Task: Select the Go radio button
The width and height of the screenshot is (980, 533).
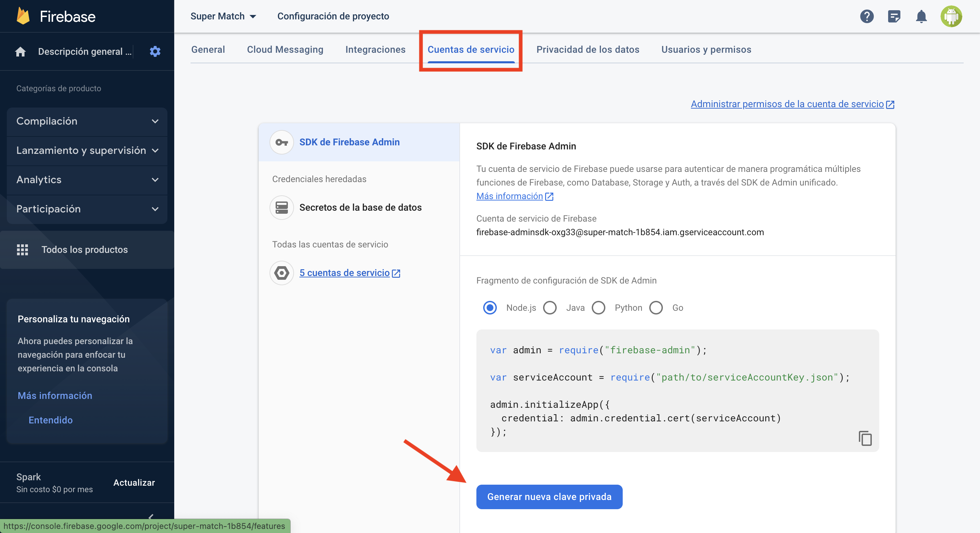Action: (x=656, y=307)
